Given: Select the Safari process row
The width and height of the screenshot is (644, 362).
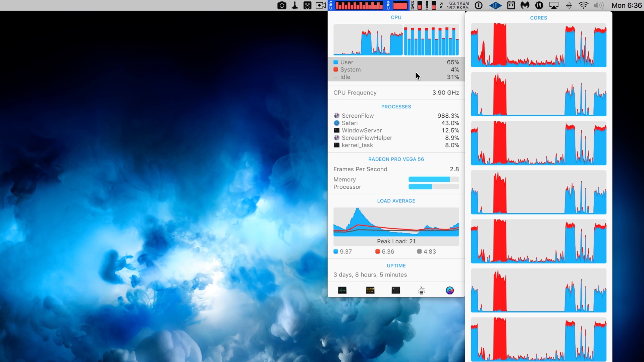Looking at the screenshot, I should click(x=396, y=123).
